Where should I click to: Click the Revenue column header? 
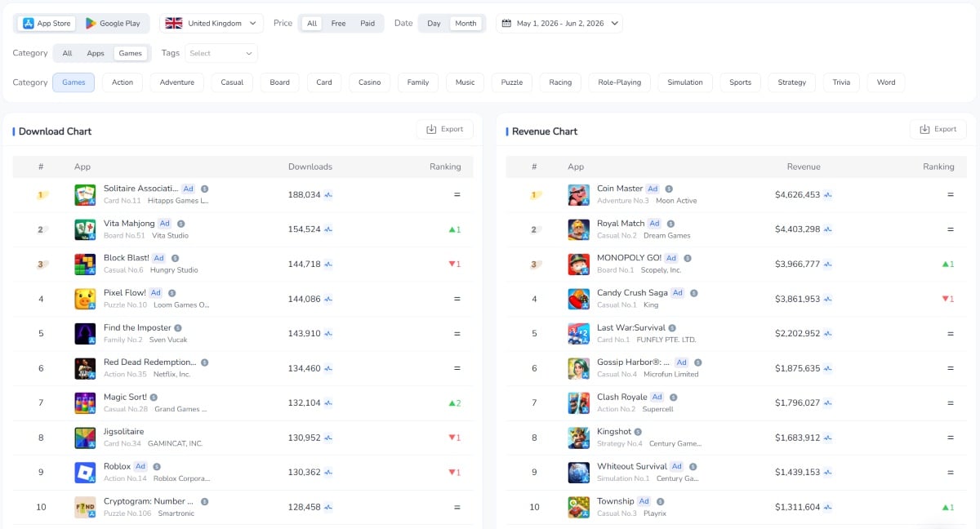[804, 167]
